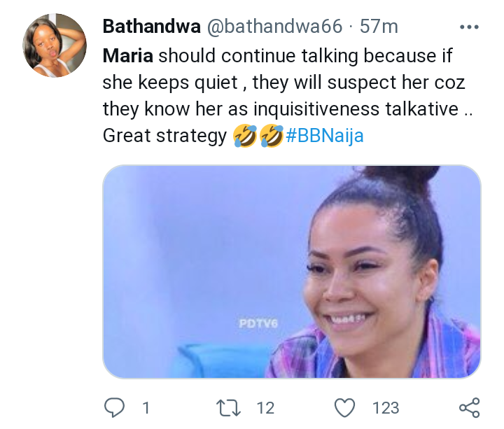Open the @bathandwa66 handle link

[274, 27]
